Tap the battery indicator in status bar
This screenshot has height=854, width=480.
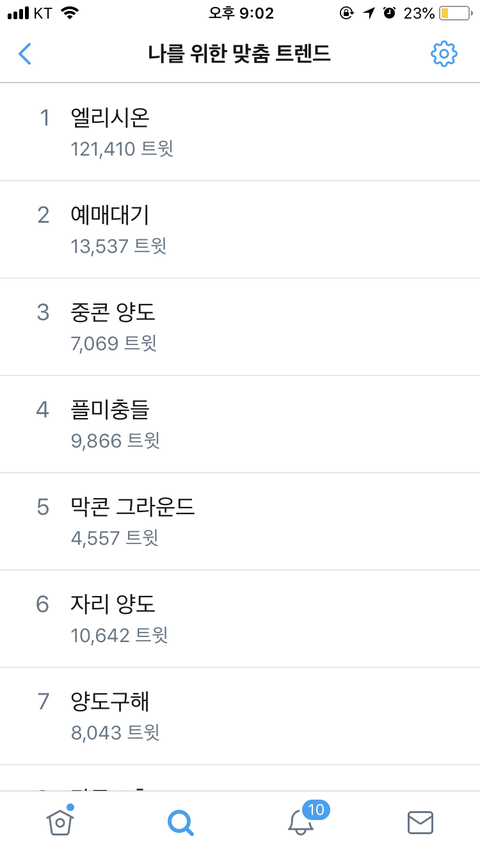(x=455, y=13)
